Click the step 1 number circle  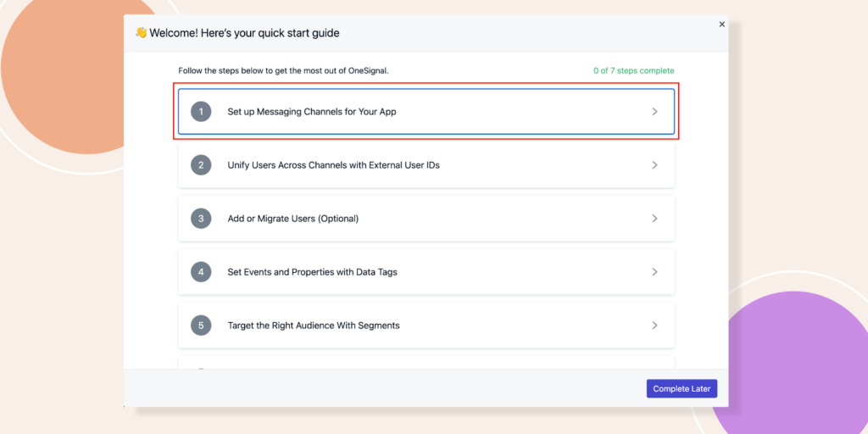pos(201,112)
